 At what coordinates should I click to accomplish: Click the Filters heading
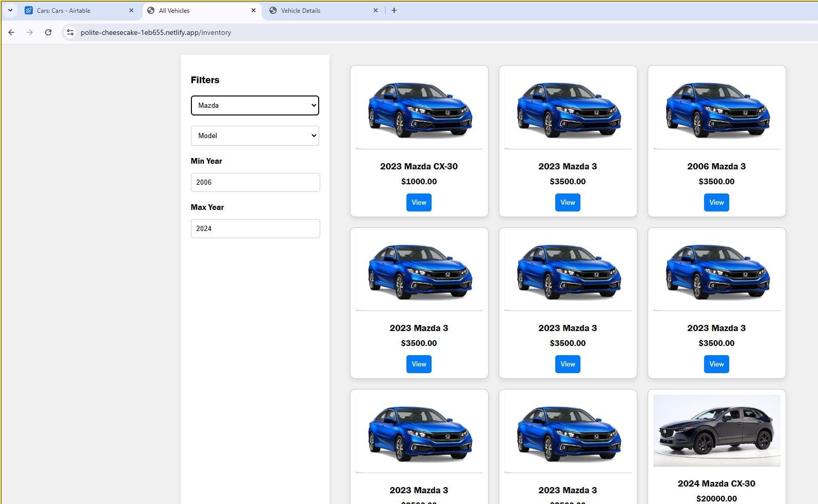point(205,80)
